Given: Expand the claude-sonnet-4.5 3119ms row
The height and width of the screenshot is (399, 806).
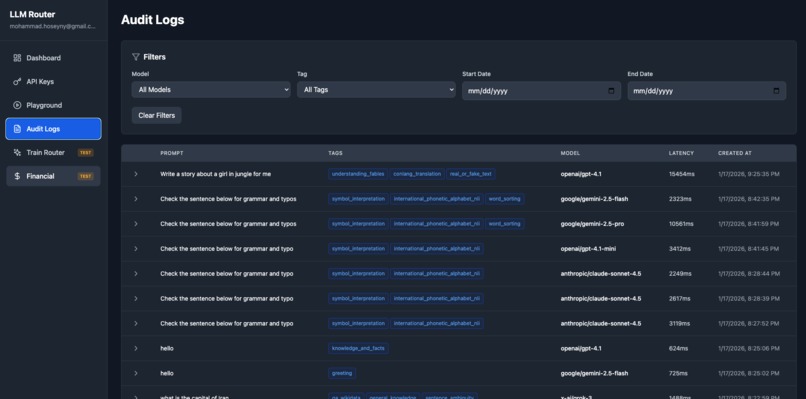Looking at the screenshot, I should pyautogui.click(x=136, y=323).
